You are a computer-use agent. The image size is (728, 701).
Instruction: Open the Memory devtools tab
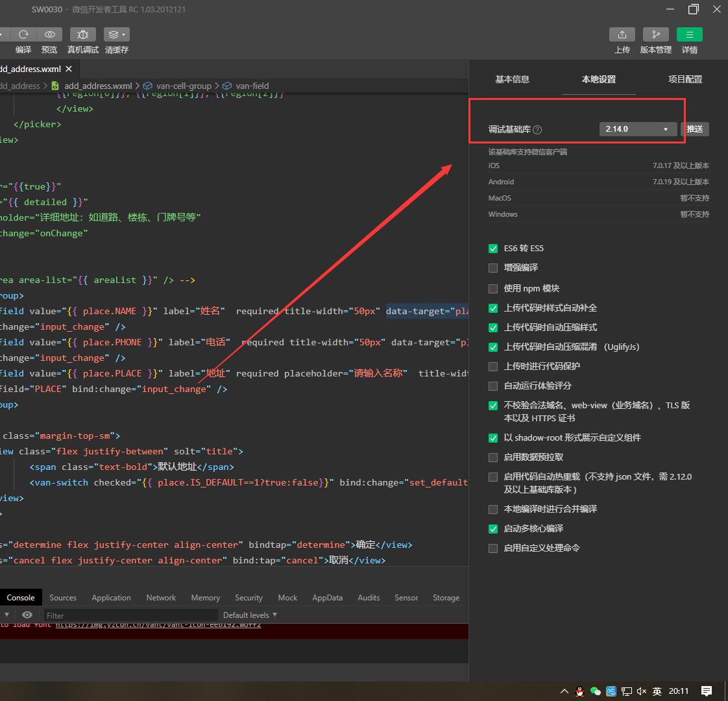tap(205, 597)
